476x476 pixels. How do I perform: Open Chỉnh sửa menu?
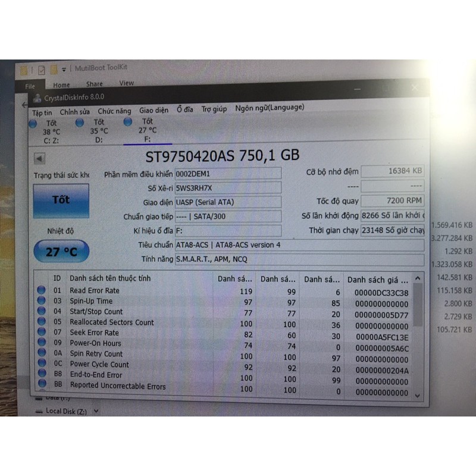point(75,112)
